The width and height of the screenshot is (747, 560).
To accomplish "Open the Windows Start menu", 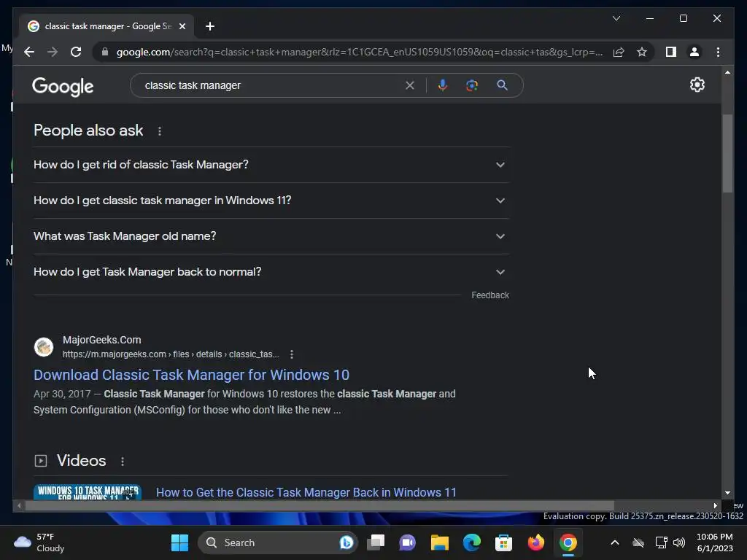I will [x=179, y=542].
